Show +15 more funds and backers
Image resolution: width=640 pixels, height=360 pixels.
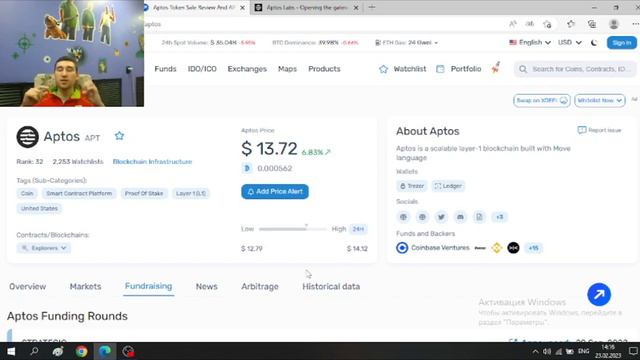click(533, 248)
